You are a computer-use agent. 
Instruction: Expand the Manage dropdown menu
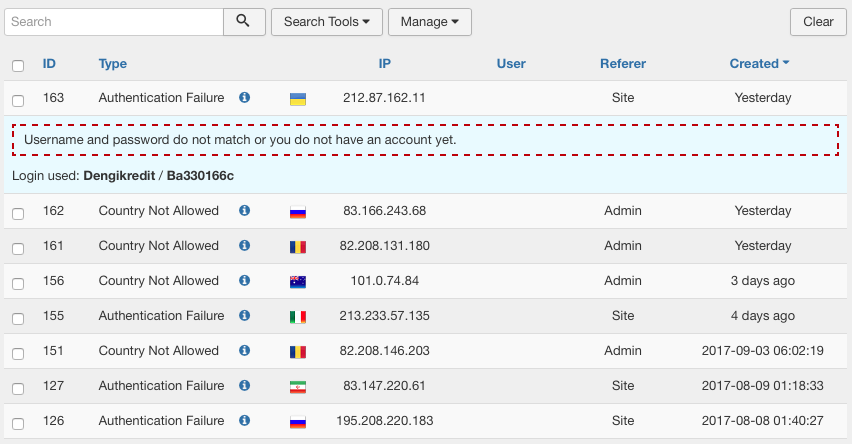tap(429, 22)
